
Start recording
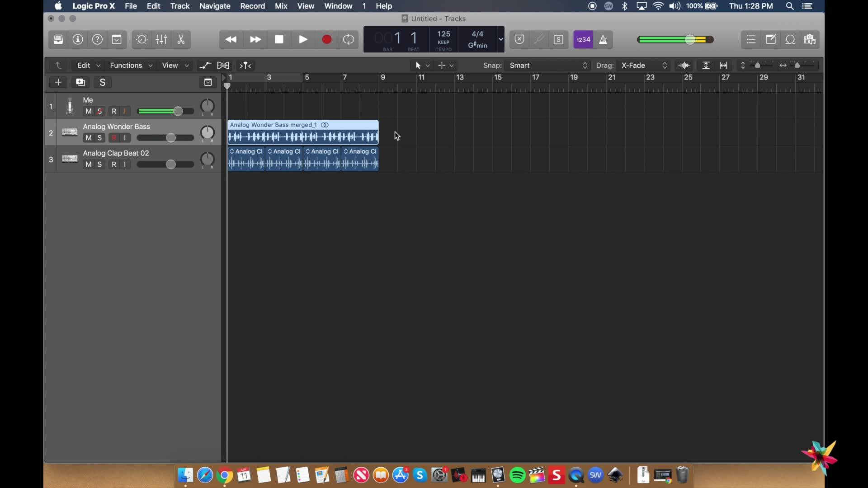pos(327,40)
